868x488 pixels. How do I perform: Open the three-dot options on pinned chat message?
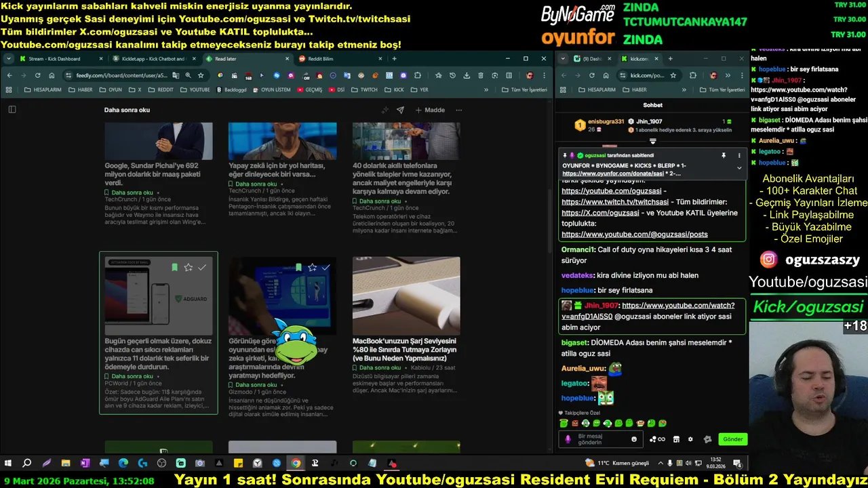[739, 155]
